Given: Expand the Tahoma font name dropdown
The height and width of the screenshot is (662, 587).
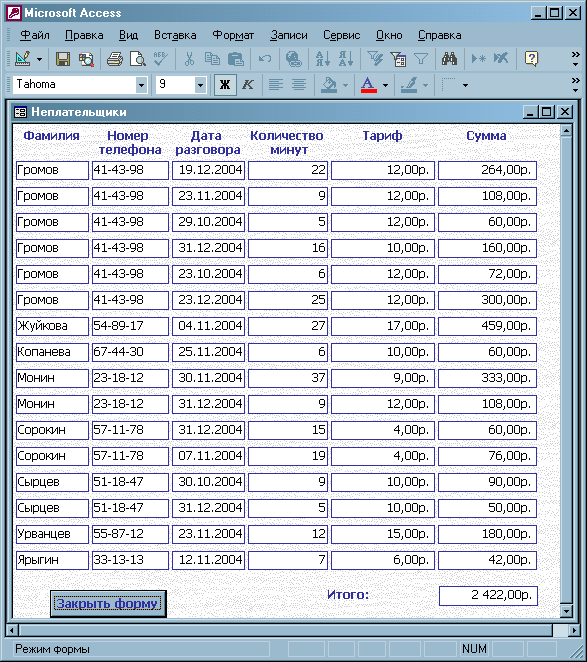Looking at the screenshot, I should [141, 85].
